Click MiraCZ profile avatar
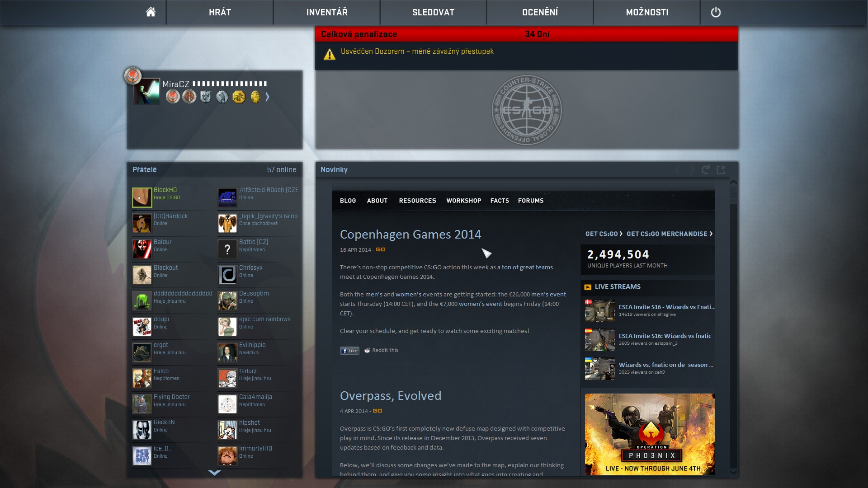This screenshot has width=868, height=488. [146, 91]
